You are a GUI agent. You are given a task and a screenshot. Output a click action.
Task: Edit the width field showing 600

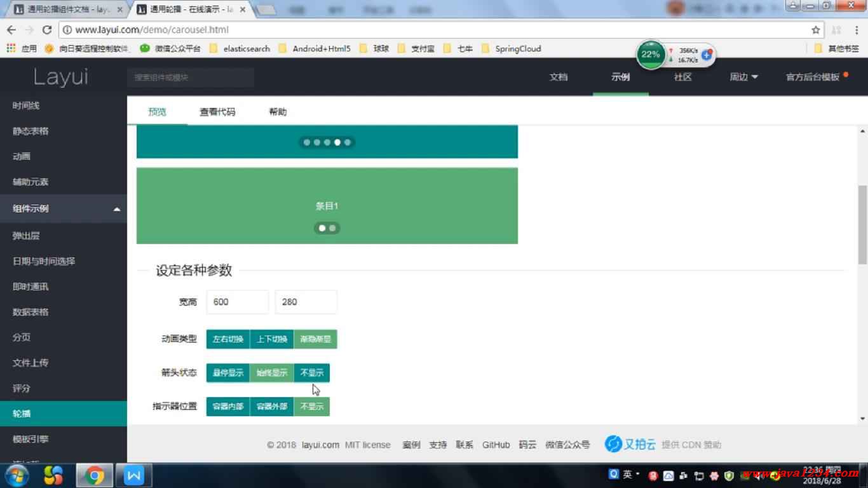point(238,302)
